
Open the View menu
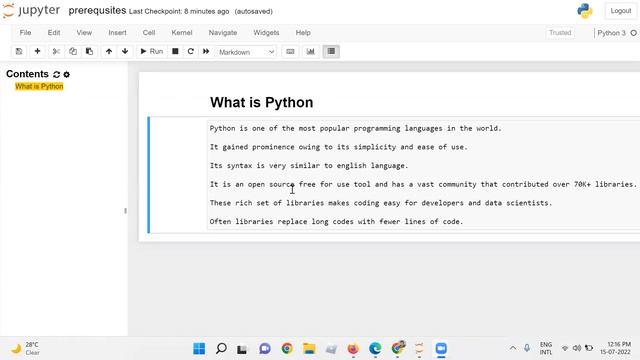(x=84, y=33)
